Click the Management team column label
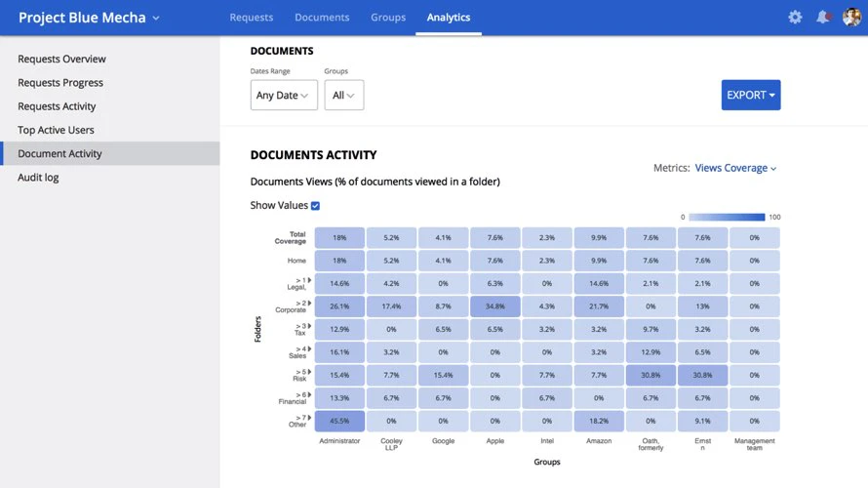 coord(755,444)
